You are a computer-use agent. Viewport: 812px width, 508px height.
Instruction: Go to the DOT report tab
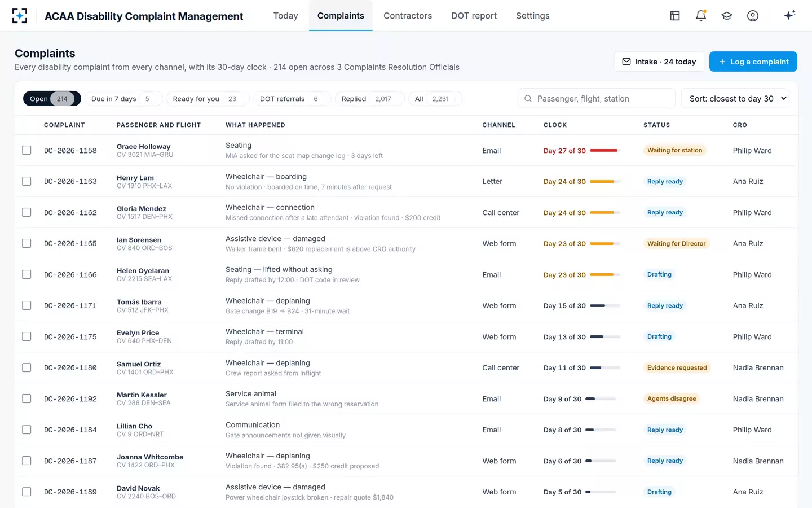pos(474,16)
